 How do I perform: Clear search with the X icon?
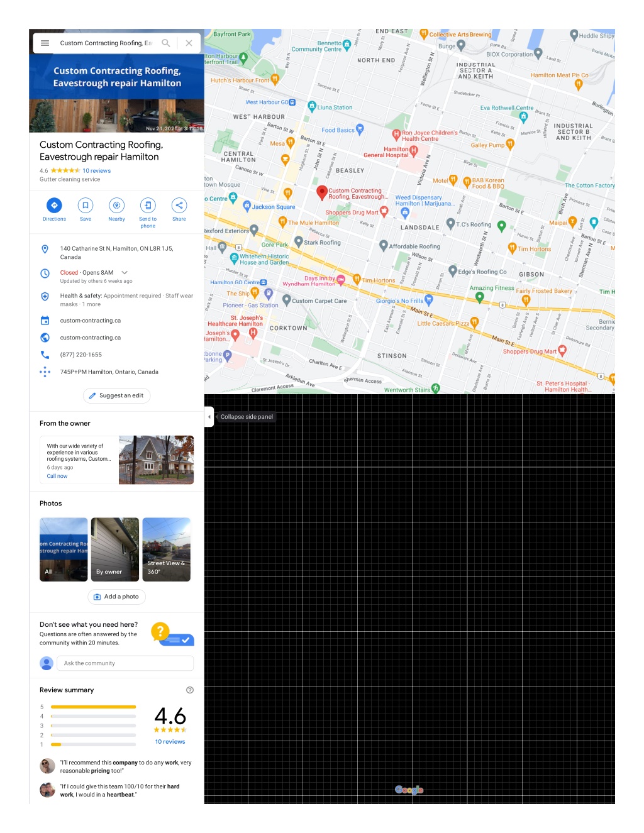(x=189, y=43)
